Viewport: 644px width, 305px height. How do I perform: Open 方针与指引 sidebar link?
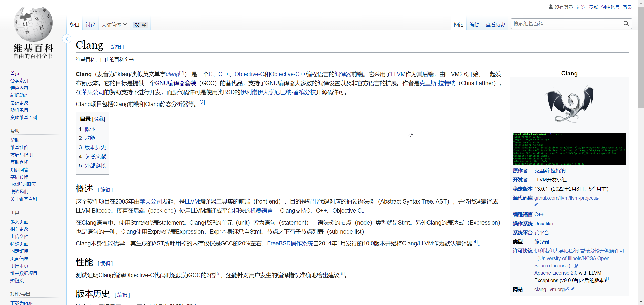(22, 155)
